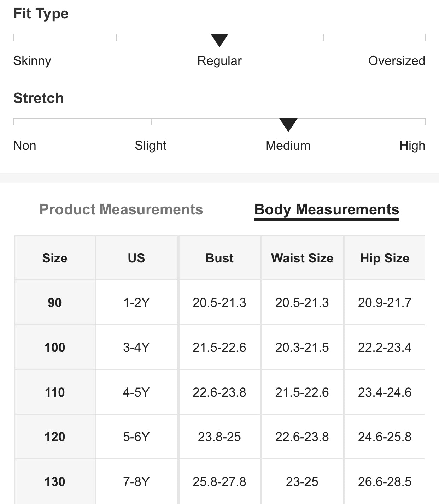Click the US column header
Viewport: 439px width, 504px height.
tap(136, 258)
